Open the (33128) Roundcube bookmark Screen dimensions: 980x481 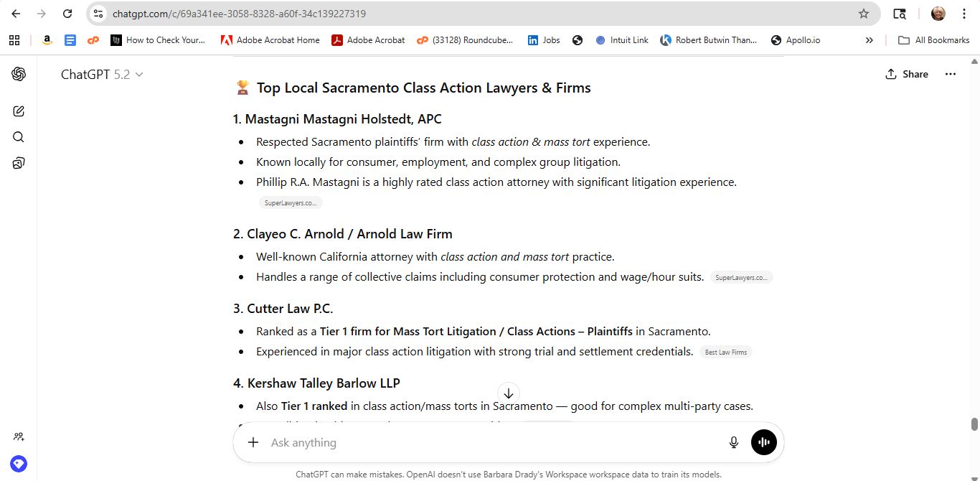465,40
